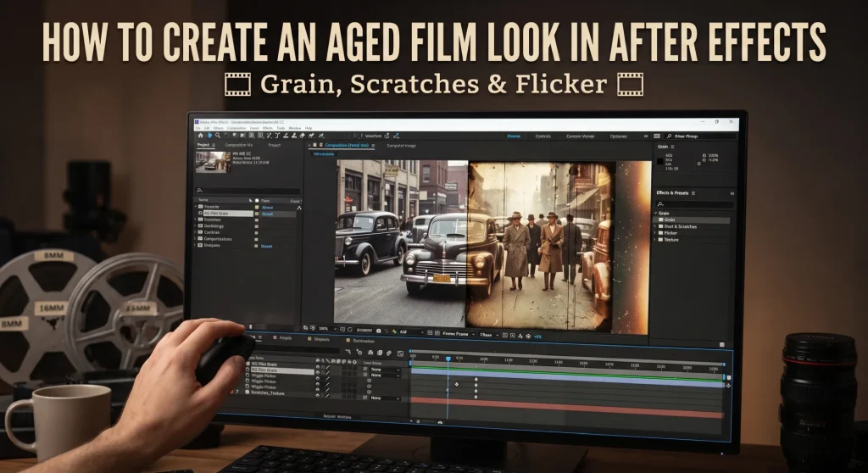Open the Tools menu

[281, 128]
